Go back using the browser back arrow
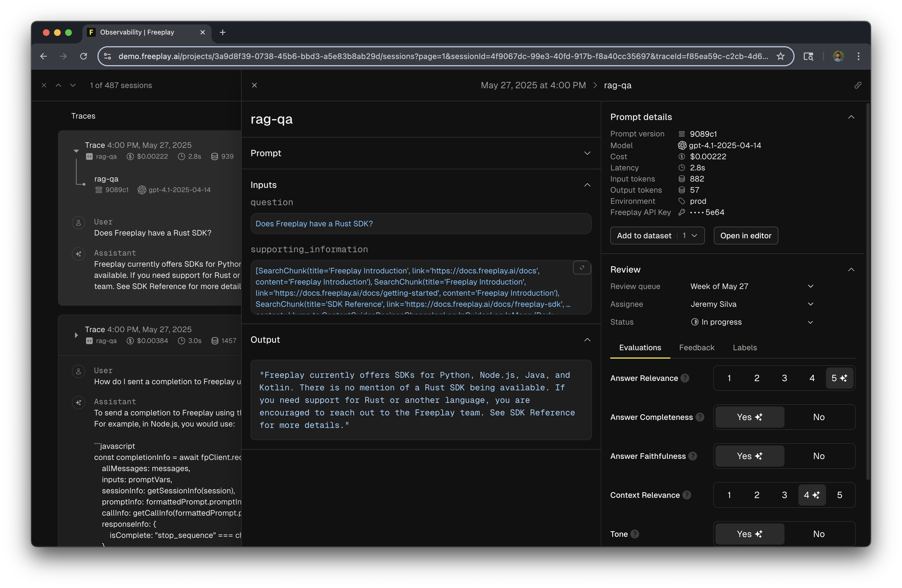Viewport: 902px width, 588px height. pyautogui.click(x=44, y=56)
